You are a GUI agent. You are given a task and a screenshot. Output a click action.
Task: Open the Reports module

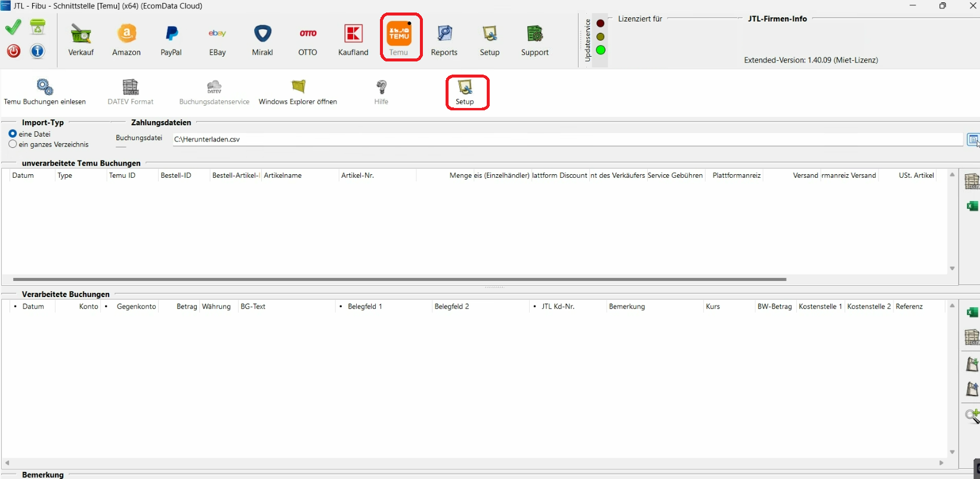(444, 39)
